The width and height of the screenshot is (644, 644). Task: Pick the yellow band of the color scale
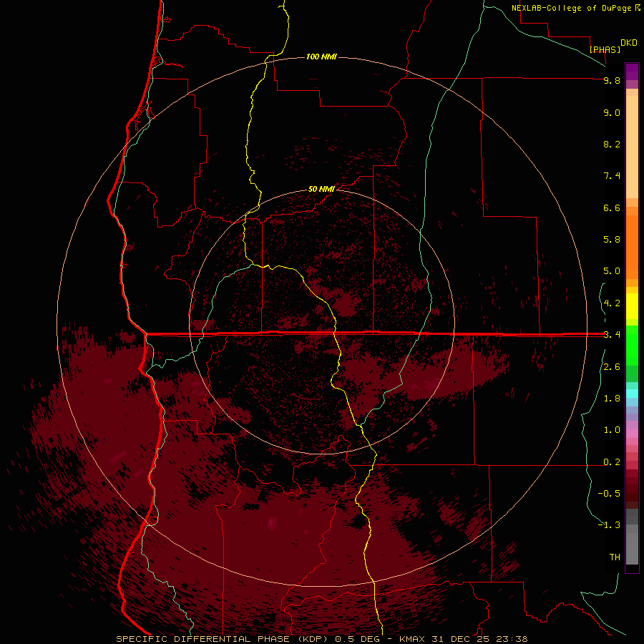click(x=632, y=306)
